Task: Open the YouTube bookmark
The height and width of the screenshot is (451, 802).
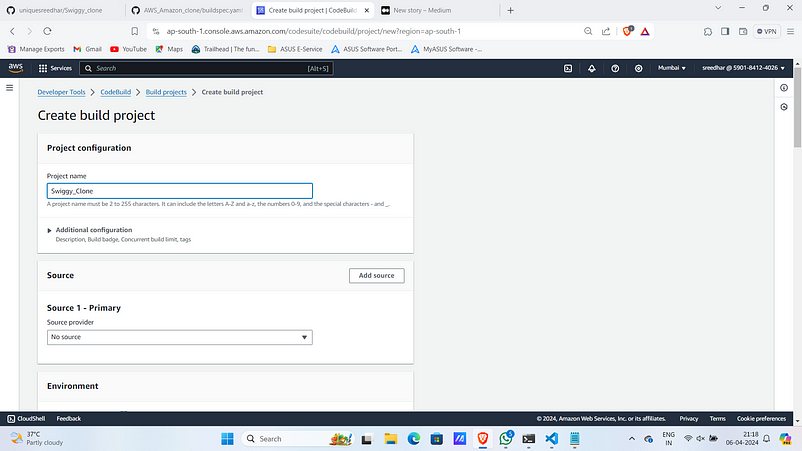Action: click(x=128, y=49)
